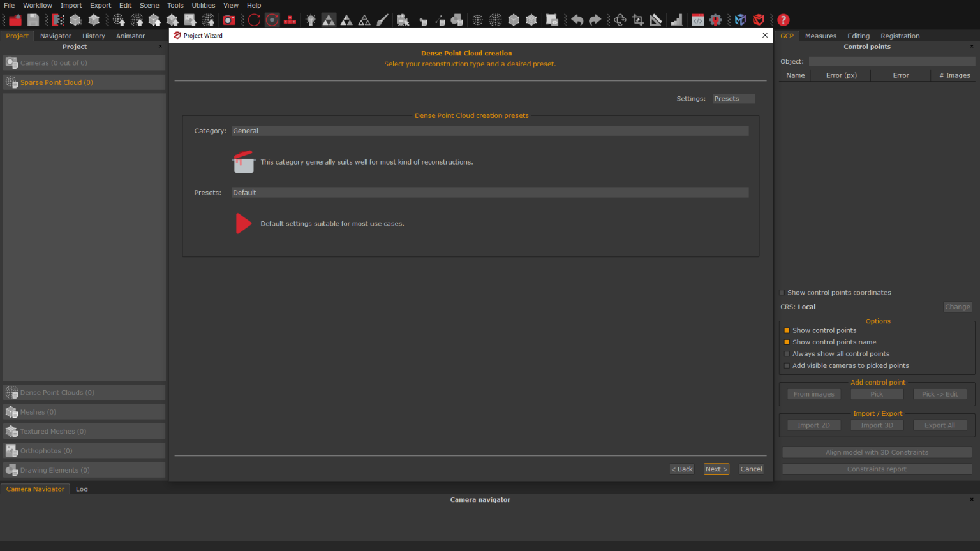Enable Always show all control points
The width and height of the screenshot is (980, 551).
coord(787,354)
